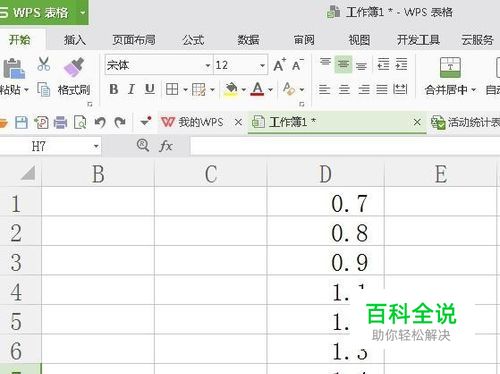The image size is (500, 374).
Task: Align text to vertical middle
Action: (x=343, y=64)
